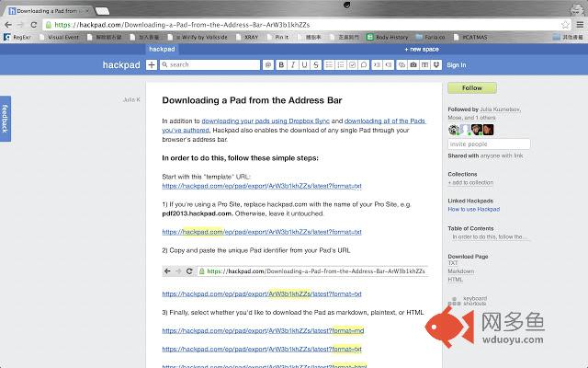Click the browser address bar URL
This screenshot has height=368, width=588.
[182, 25]
